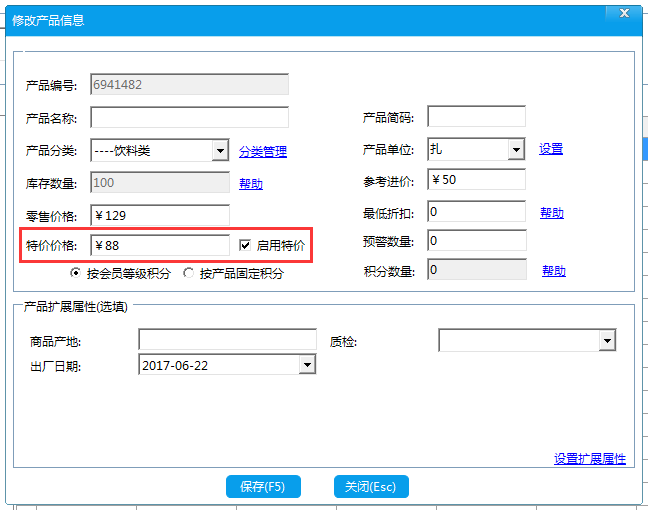
Task: Open the 产品单位 dropdown arrow
Action: point(516,150)
